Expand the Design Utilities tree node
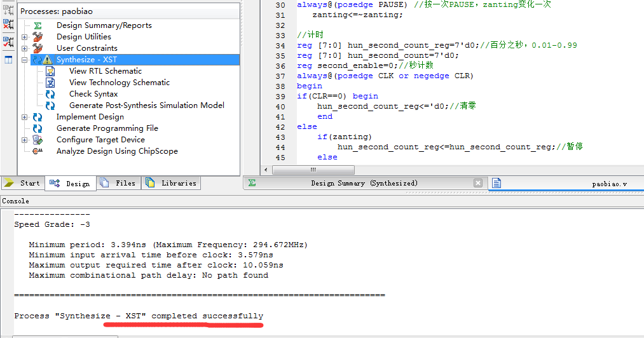The width and height of the screenshot is (644, 338). 25,37
